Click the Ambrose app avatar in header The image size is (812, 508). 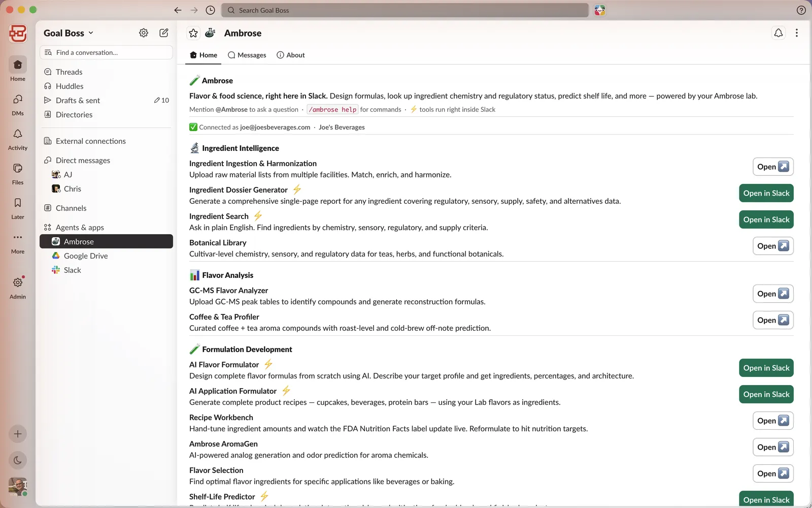210,33
